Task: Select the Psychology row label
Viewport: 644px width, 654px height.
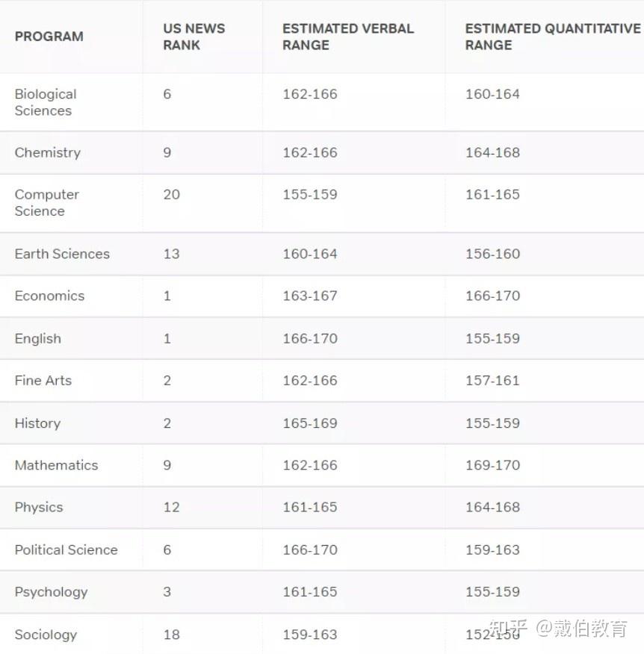Action: (x=51, y=592)
